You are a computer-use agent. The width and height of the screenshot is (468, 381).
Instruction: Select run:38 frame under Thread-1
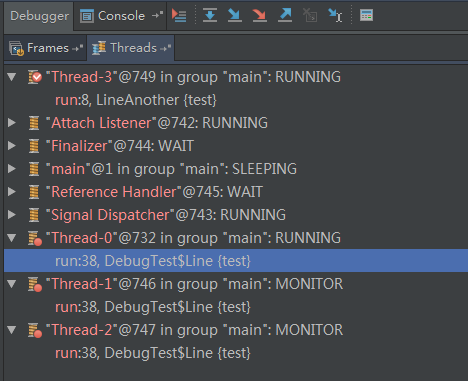[x=236, y=307]
